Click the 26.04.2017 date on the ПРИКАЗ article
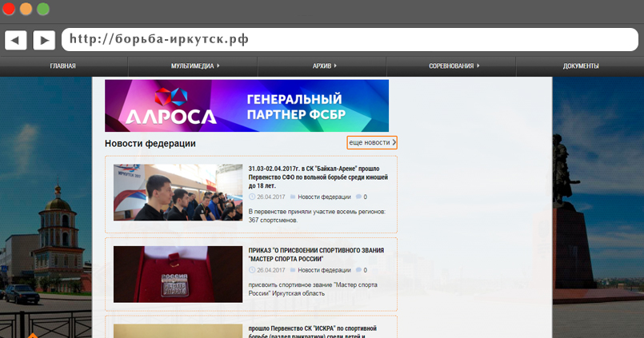The height and width of the screenshot is (338, 644). pyautogui.click(x=270, y=270)
